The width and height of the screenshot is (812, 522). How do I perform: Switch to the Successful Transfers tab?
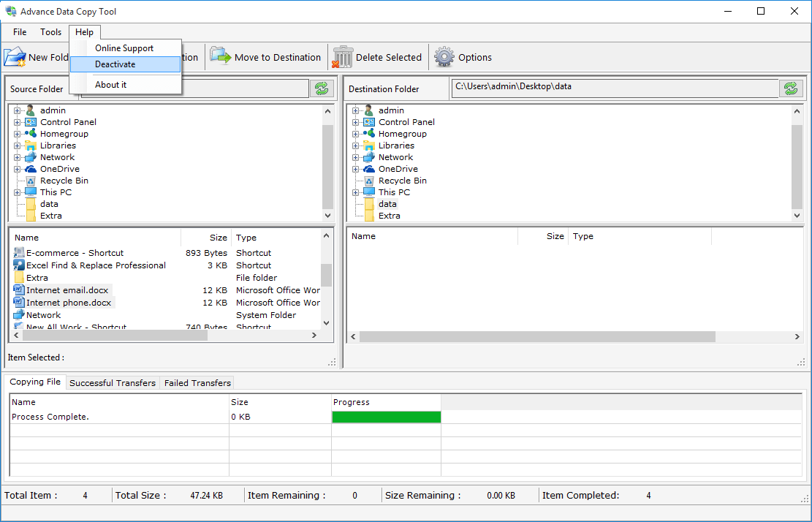click(113, 382)
